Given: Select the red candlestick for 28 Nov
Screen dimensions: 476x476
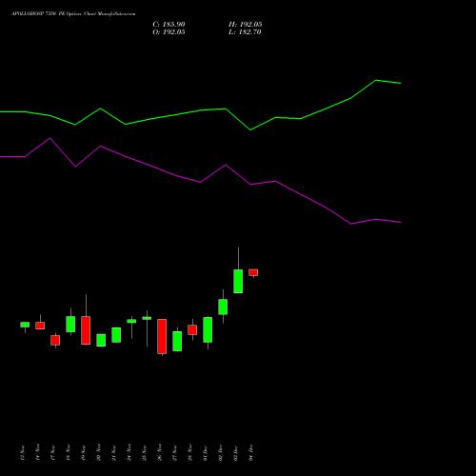Looking at the screenshot, I should coord(192,329).
